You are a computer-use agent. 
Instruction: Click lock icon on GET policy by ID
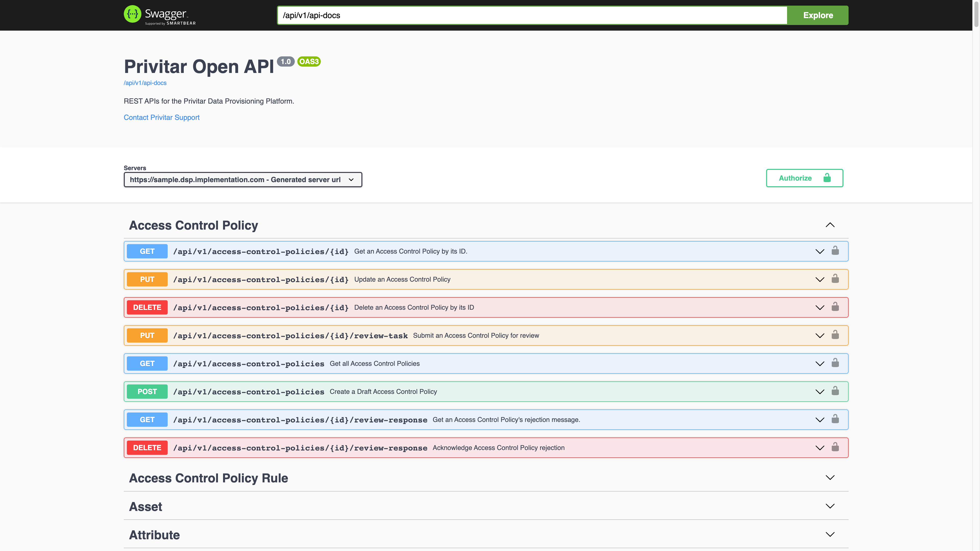coord(835,251)
